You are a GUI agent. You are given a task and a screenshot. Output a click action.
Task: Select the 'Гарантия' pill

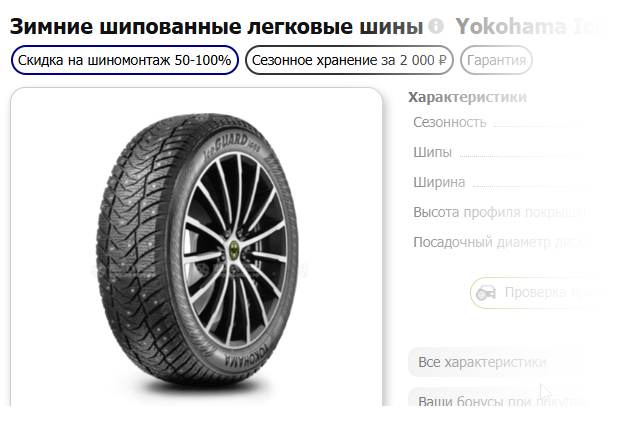pos(496,61)
